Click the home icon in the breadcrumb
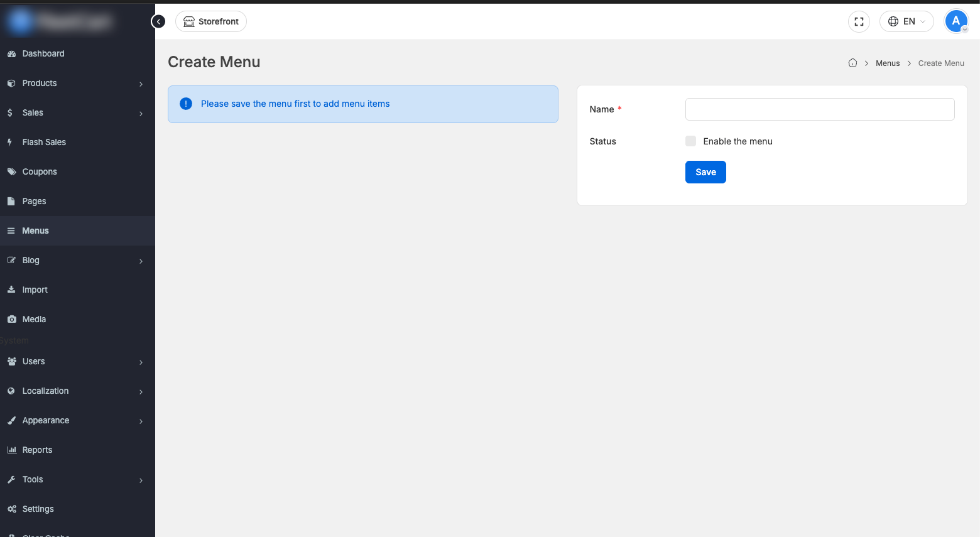Screen dimensions: 980x537 point(852,63)
